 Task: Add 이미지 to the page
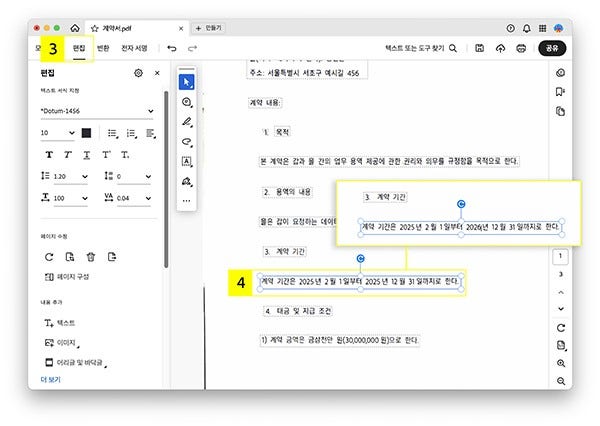pos(62,343)
